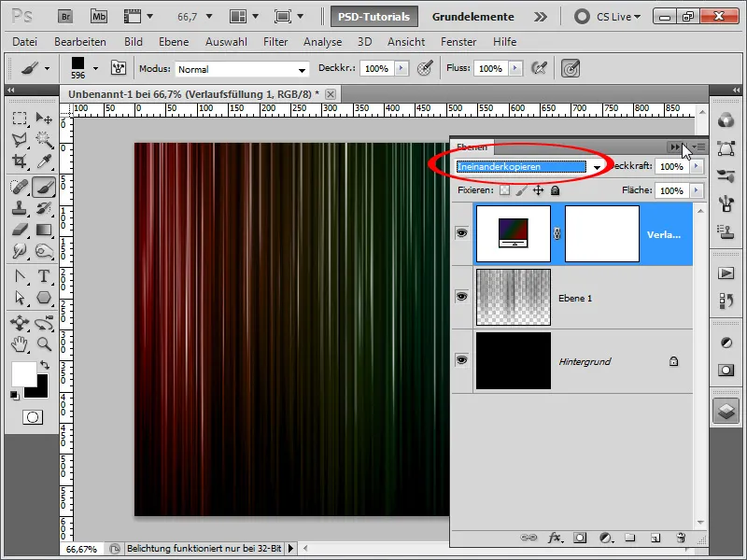Select the Move tool
Image resolution: width=747 pixels, height=560 pixels.
[x=44, y=119]
